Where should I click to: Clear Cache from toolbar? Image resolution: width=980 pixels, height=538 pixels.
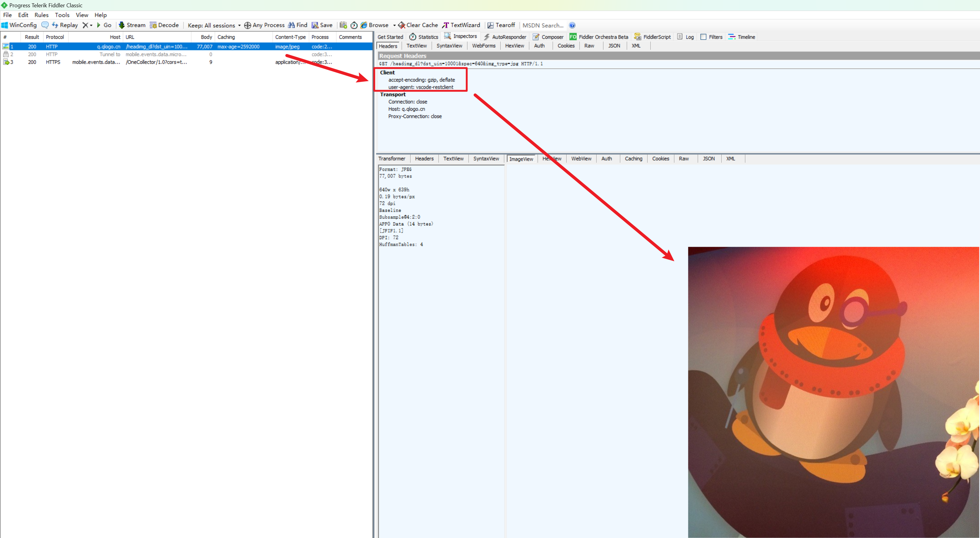tap(418, 25)
